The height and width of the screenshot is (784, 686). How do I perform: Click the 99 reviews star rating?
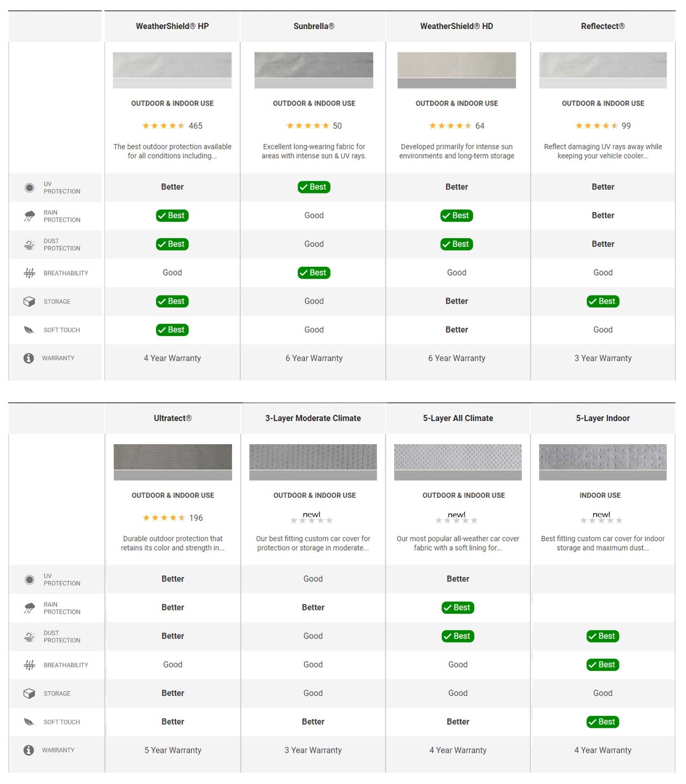pos(603,126)
